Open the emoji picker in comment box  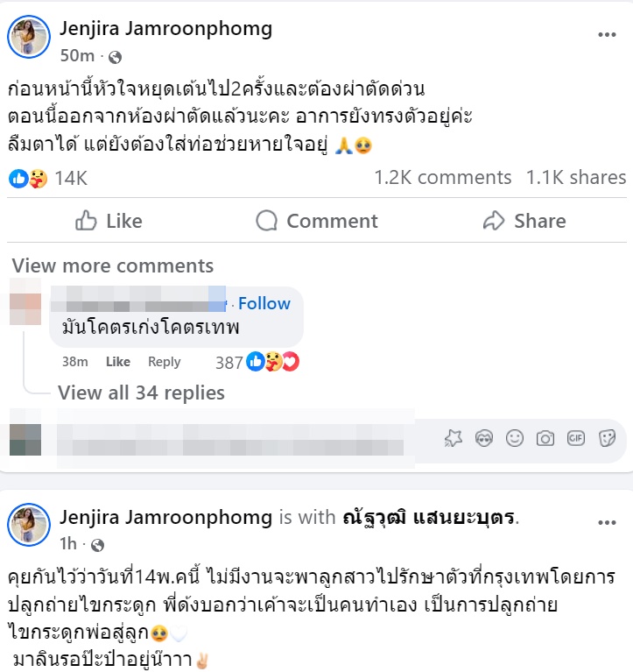(515, 438)
